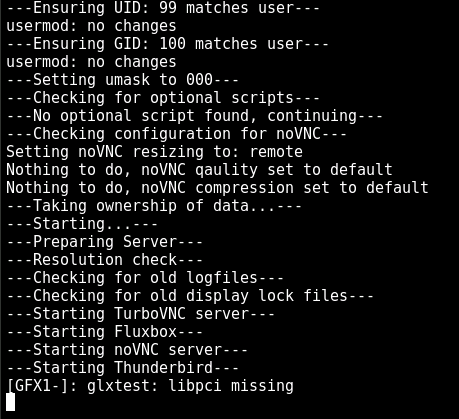The height and width of the screenshot is (419, 459).
Task: Click 'No optional script found, continuing' text
Action: (194, 116)
